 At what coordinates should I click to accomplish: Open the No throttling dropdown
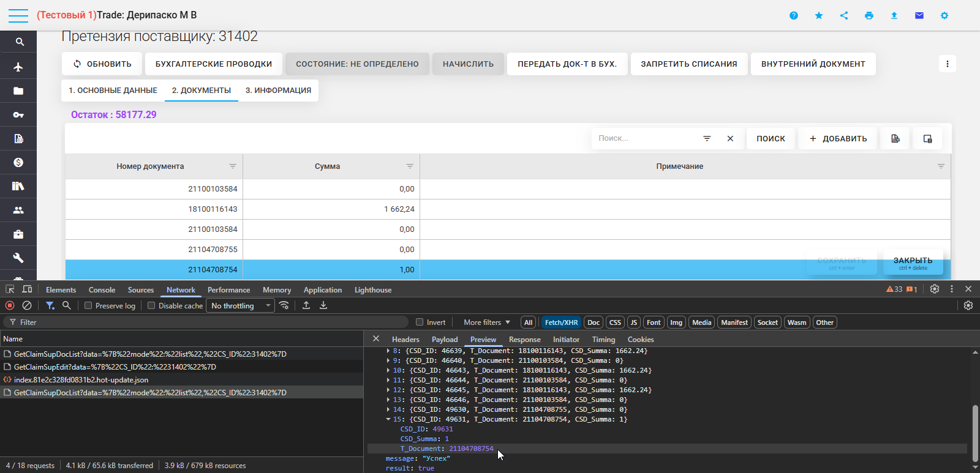[x=241, y=305]
